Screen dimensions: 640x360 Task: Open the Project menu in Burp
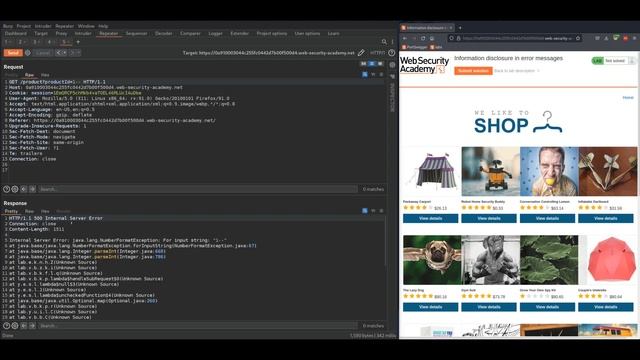(23, 26)
